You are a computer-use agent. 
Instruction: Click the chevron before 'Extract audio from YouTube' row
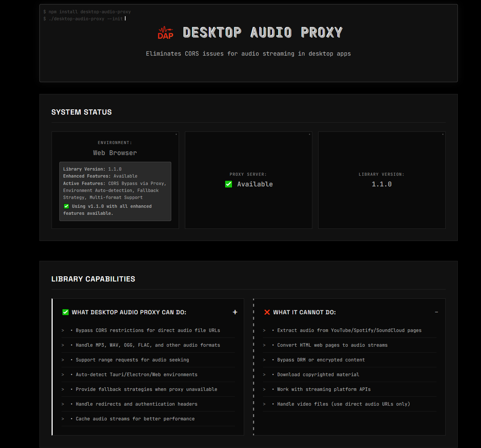pos(264,330)
